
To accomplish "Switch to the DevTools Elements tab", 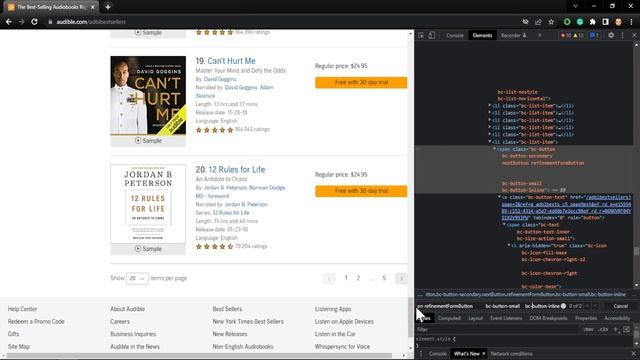I will point(482,36).
